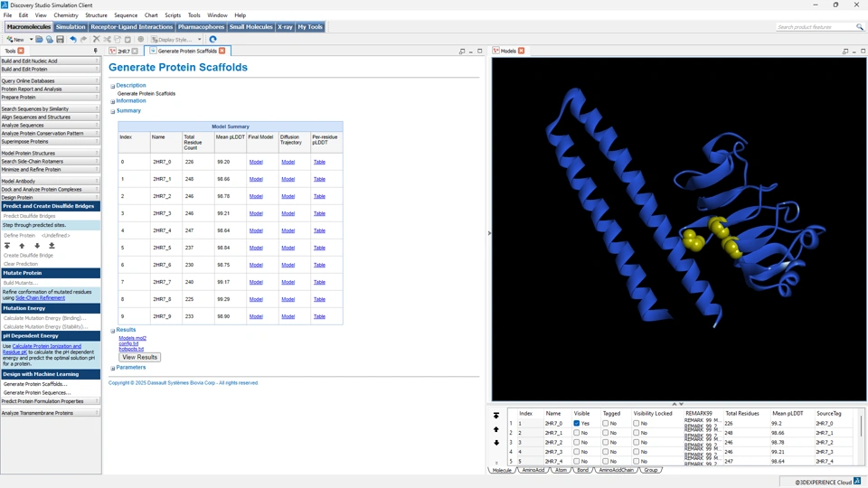The image size is (868, 488).
Task: Click move-down arrow beside data table
Action: [496, 443]
